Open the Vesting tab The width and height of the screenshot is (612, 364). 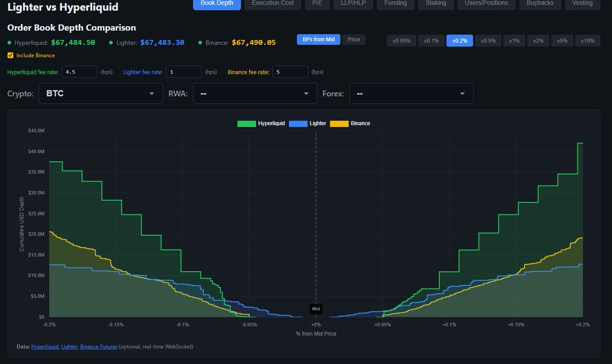pos(582,4)
